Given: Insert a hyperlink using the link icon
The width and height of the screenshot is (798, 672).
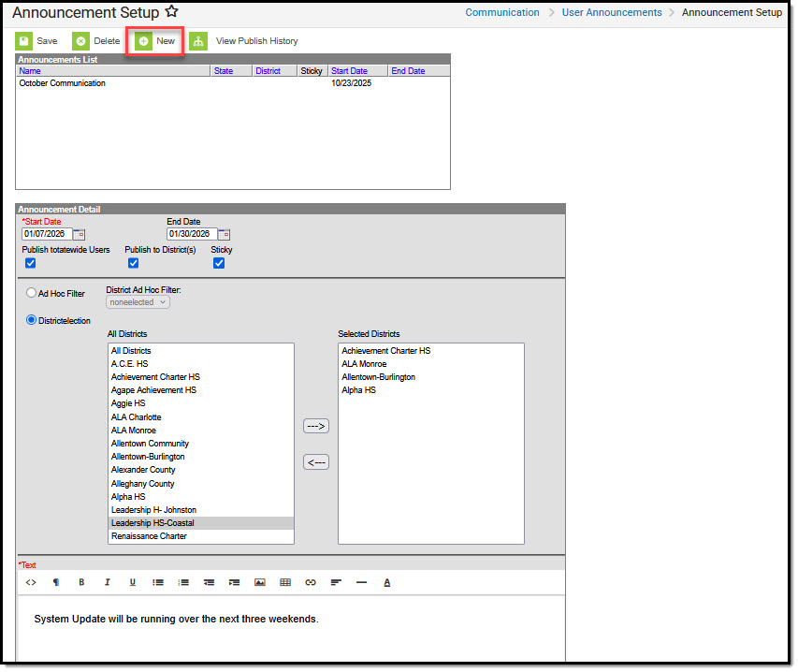Looking at the screenshot, I should point(310,582).
